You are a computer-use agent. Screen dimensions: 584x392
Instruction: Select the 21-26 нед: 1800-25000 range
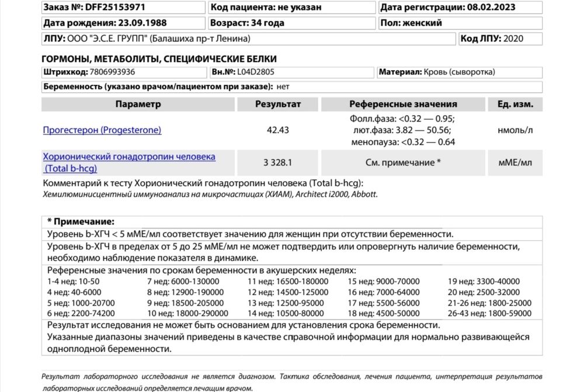point(490,303)
